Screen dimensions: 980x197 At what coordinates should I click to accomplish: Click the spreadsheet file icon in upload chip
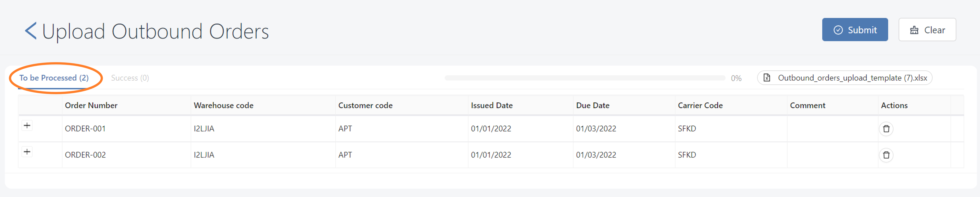767,78
